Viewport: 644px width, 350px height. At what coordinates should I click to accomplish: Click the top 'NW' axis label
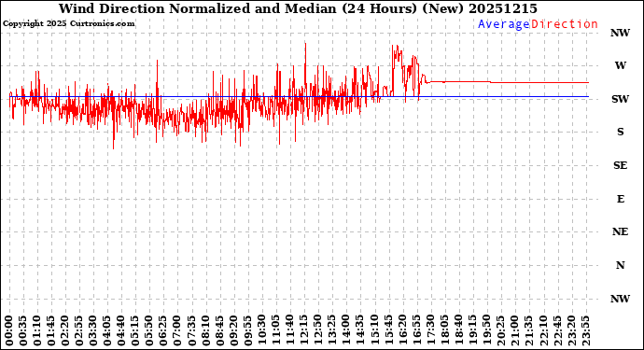620,33
